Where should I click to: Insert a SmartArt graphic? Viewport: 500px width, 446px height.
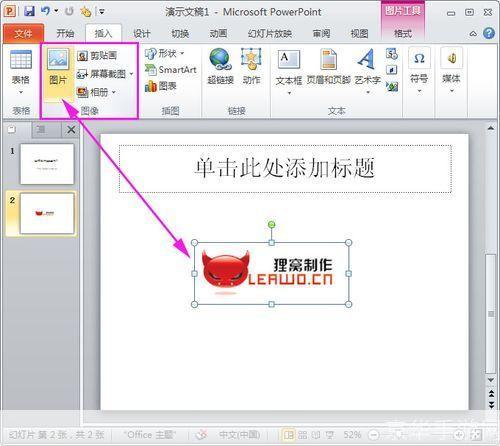[171, 70]
